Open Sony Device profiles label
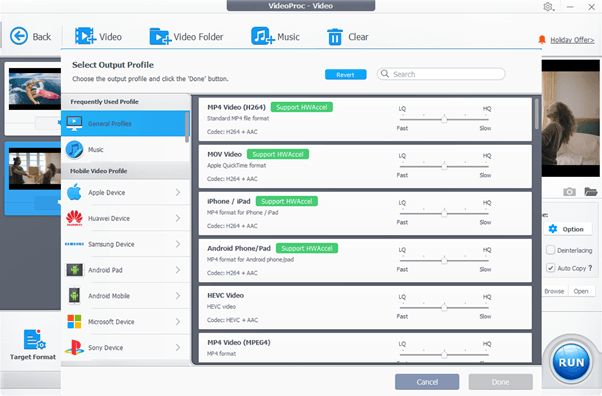Viewport: 602px width, 396px height. pyautogui.click(x=106, y=348)
